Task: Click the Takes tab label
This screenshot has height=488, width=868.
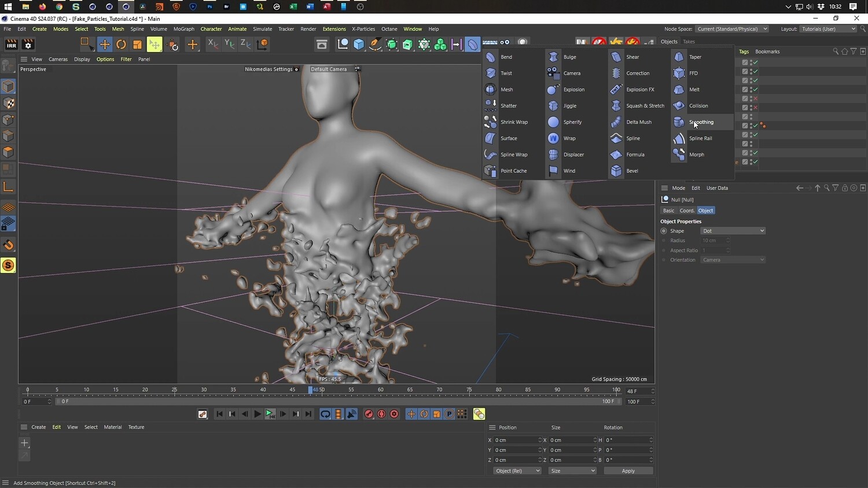Action: tap(689, 42)
